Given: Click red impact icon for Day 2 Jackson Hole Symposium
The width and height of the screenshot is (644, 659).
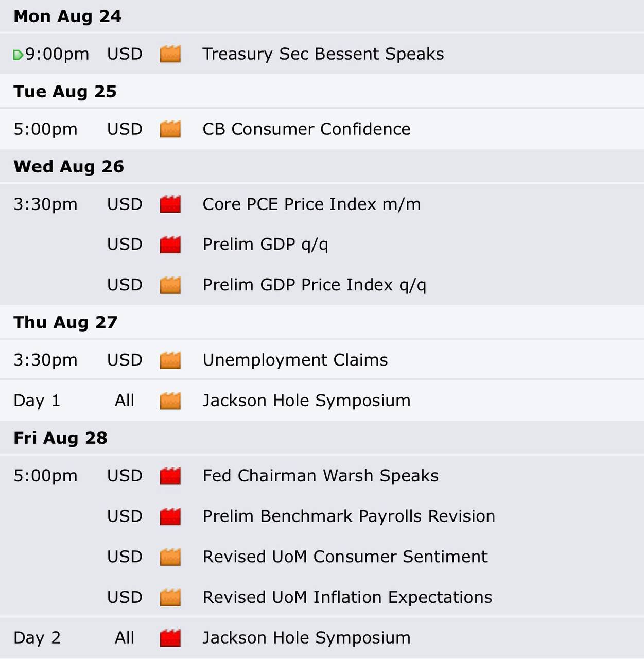Looking at the screenshot, I should click(x=170, y=638).
